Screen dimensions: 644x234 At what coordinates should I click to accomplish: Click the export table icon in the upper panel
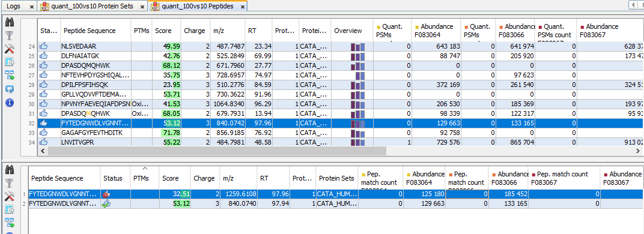(x=10, y=62)
